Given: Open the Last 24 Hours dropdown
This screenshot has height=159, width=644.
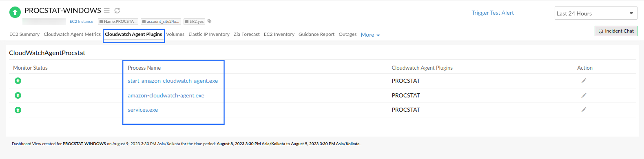Looking at the screenshot, I should [x=596, y=13].
